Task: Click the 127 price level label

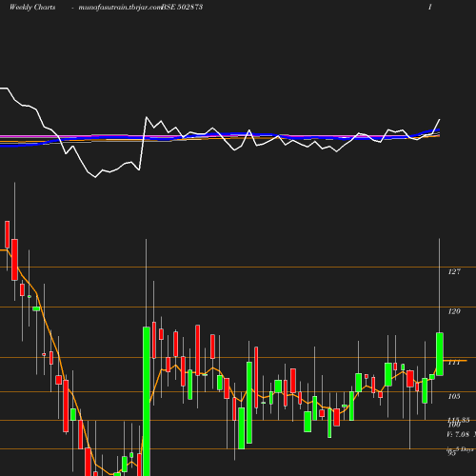Action: [x=454, y=271]
